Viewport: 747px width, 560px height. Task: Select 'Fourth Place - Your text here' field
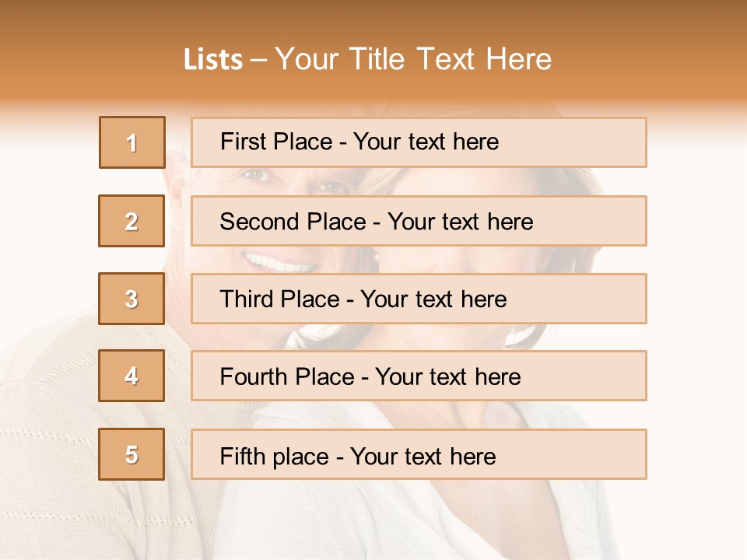(x=419, y=376)
